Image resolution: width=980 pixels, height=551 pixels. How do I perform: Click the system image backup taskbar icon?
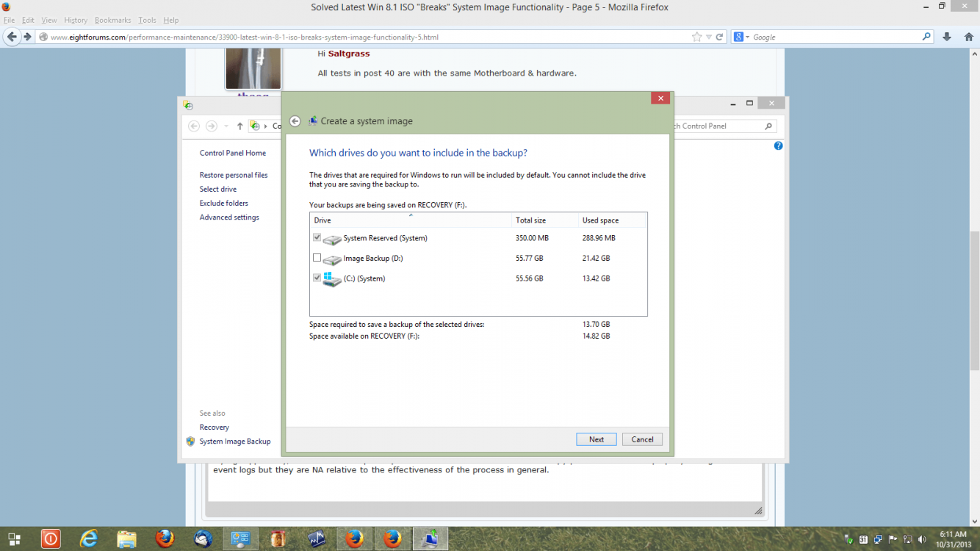[430, 539]
